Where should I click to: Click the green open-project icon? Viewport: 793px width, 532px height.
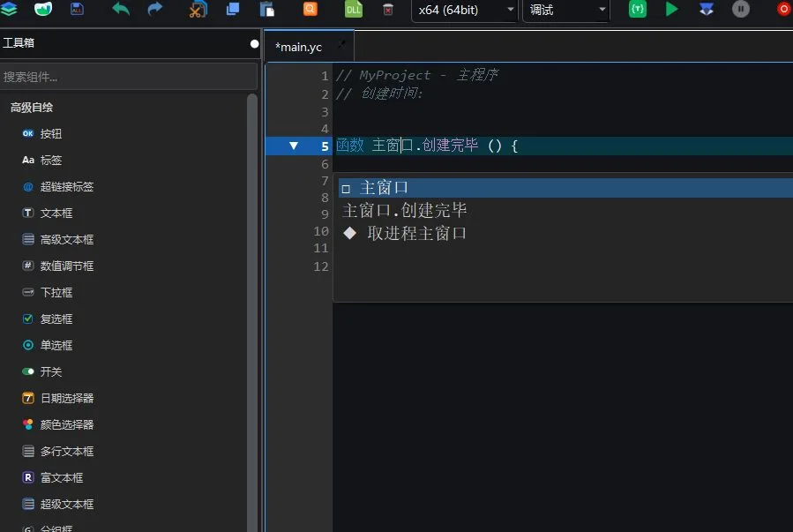(x=43, y=9)
